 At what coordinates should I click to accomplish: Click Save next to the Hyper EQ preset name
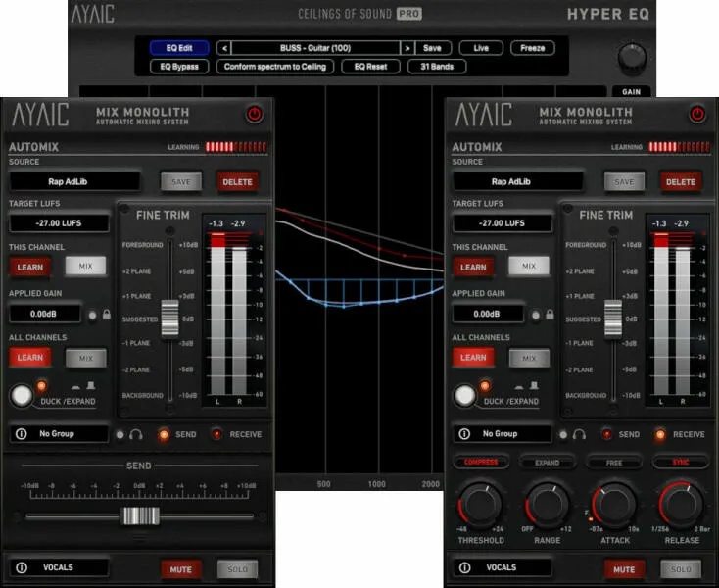click(x=432, y=48)
